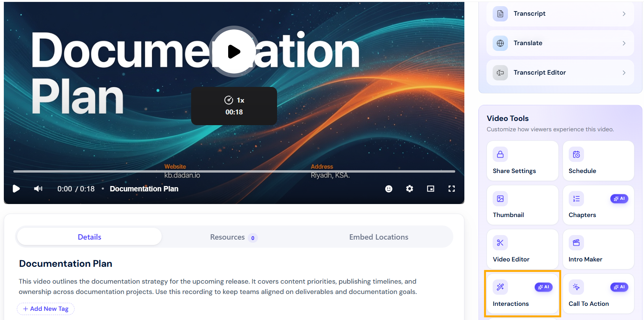The width and height of the screenshot is (644, 320).
Task: Open player settings gear icon
Action: click(410, 189)
